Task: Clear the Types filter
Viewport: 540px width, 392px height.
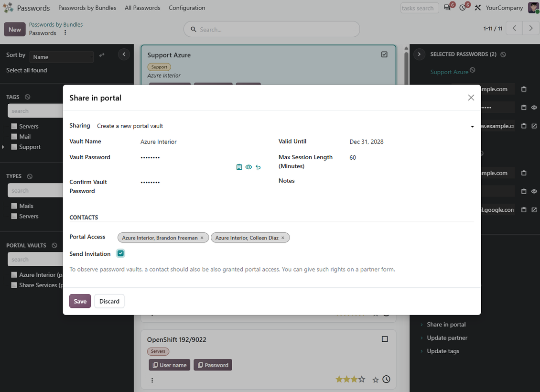Action: (30, 176)
